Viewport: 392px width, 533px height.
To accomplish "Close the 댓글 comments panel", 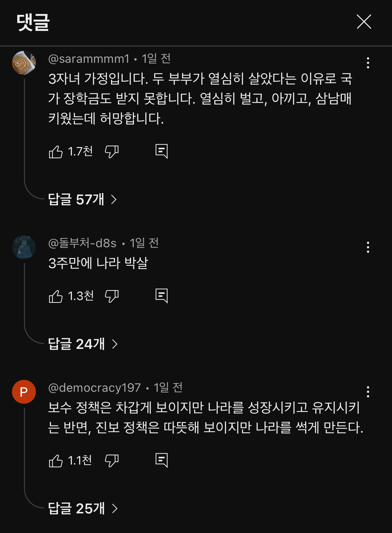I will (x=364, y=22).
